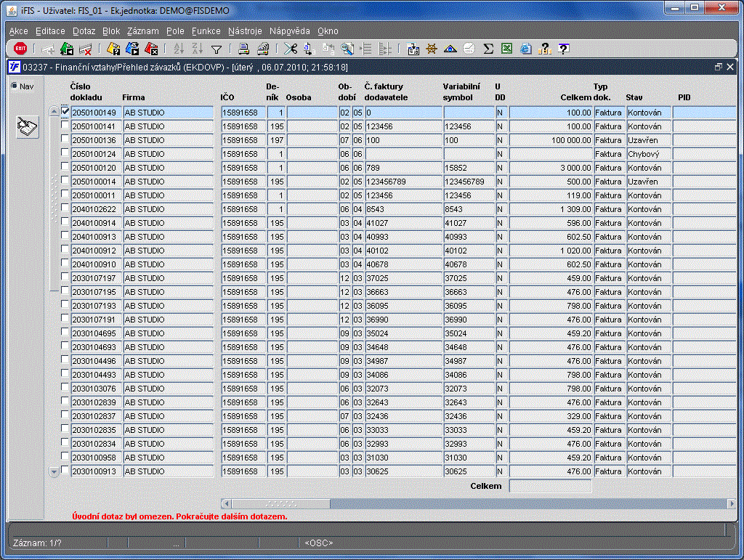Click the scissors tool icon
Screen dimensions: 744x560
[290, 49]
